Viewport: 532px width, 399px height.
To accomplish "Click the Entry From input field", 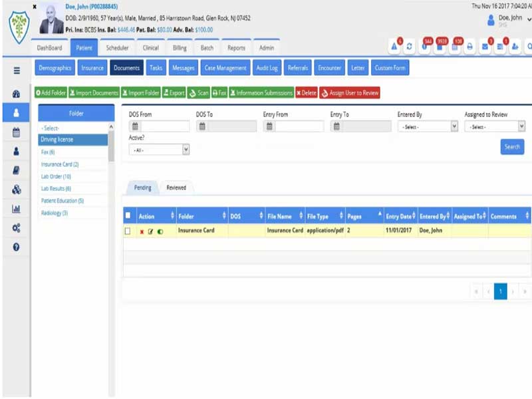I will (x=299, y=126).
